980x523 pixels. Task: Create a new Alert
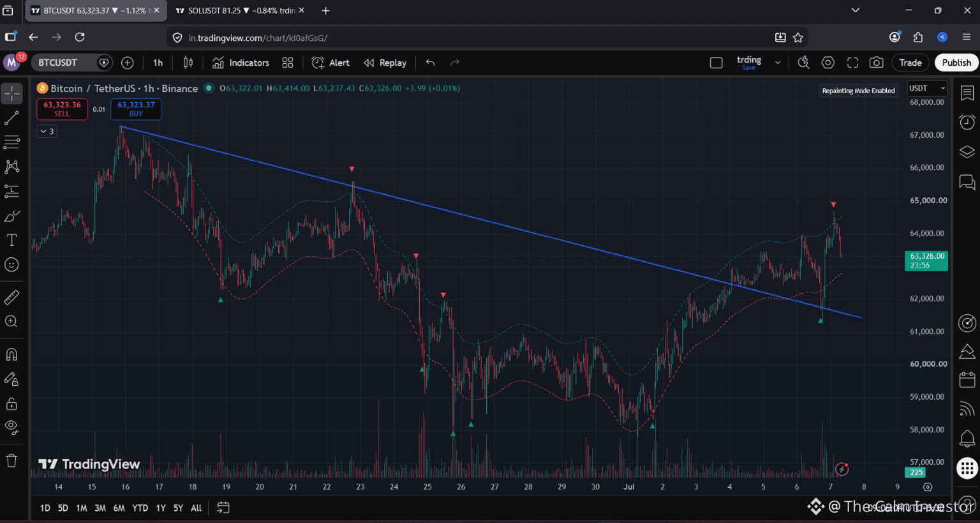tap(330, 63)
